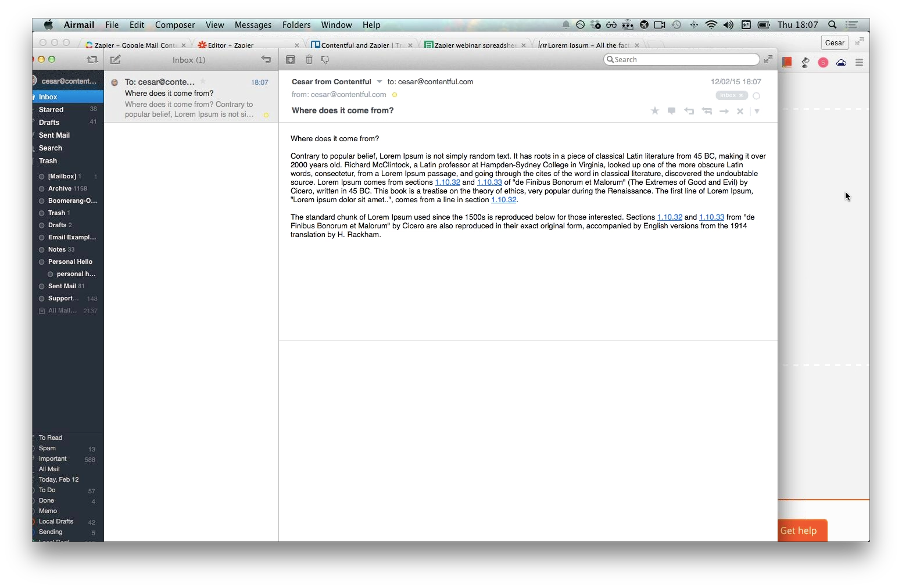The image size is (902, 588).
Task: Open the All Mail... label with 2137 items
Action: (x=68, y=310)
